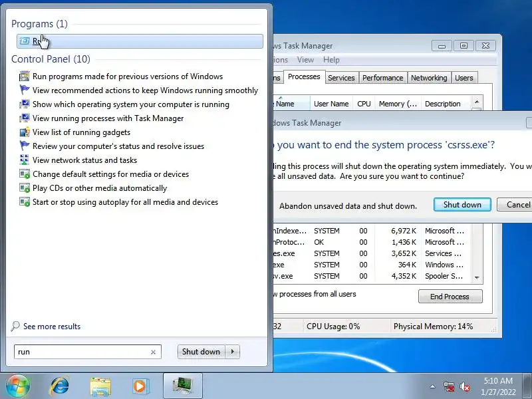The width and height of the screenshot is (532, 399).
Task: Open Review your computer's status and resolve issues
Action: (118, 146)
